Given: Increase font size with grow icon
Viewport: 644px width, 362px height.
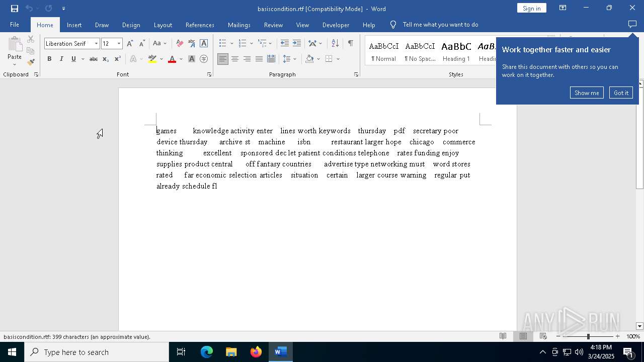Looking at the screenshot, I should point(130,44).
